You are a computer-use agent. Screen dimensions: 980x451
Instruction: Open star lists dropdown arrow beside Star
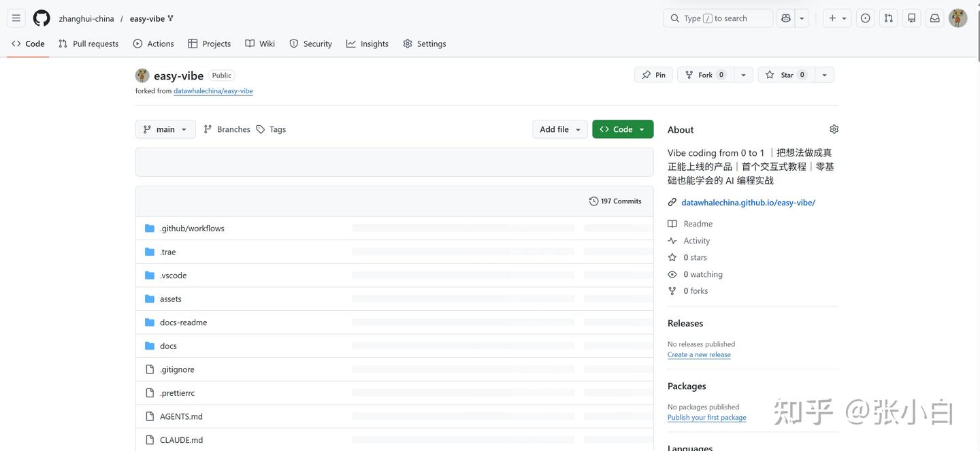click(824, 75)
